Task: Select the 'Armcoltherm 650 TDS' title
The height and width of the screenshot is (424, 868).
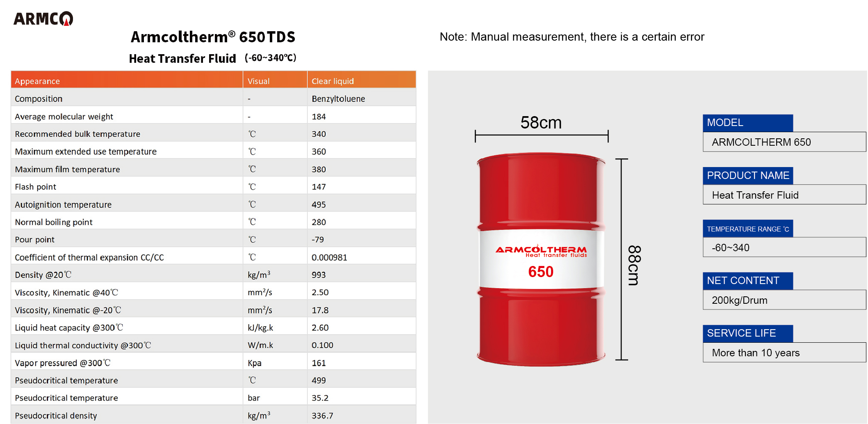Action: (x=213, y=37)
